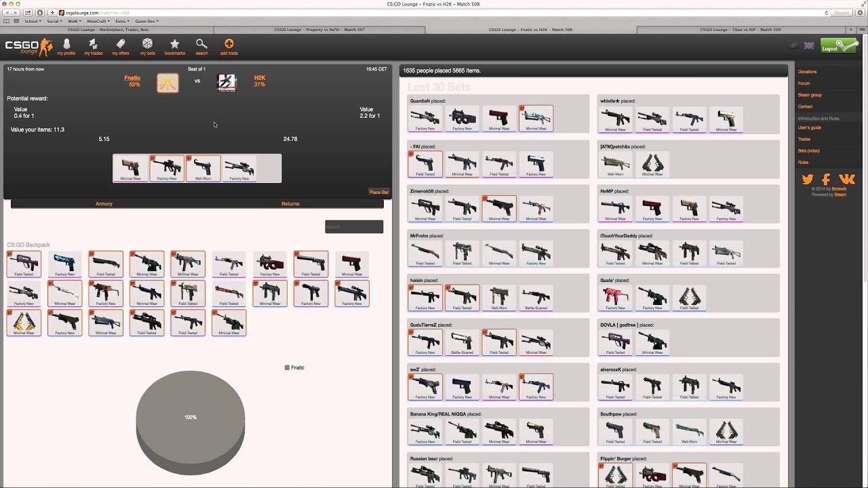Click the H2K team name link
This screenshot has height=488, width=868.
(x=260, y=78)
